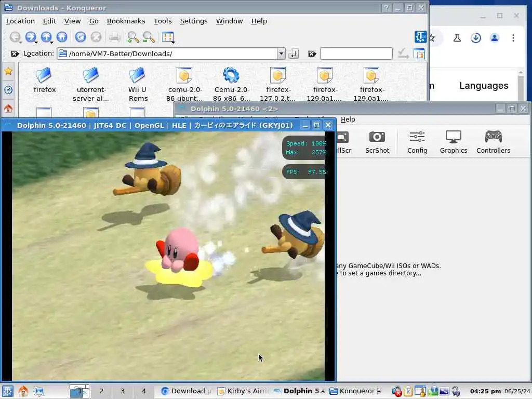Open the Bookmarks menu in Konqueror
The image size is (532, 399).
click(x=126, y=21)
